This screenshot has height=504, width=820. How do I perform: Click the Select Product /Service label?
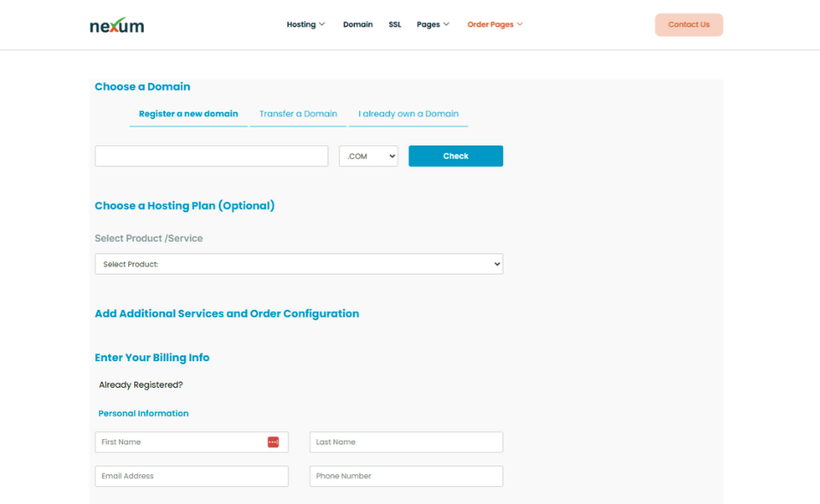click(149, 238)
